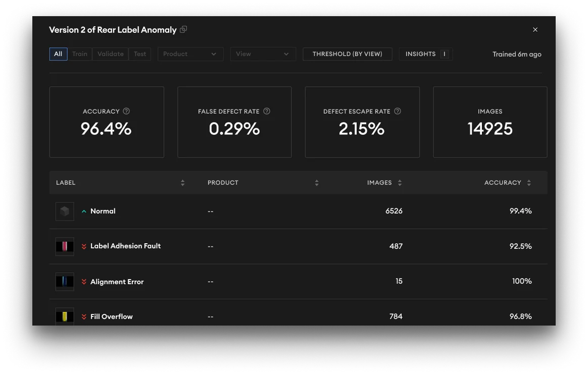Click the Accuracy help icon
Viewport: 588px width, 374px height.
tap(126, 111)
